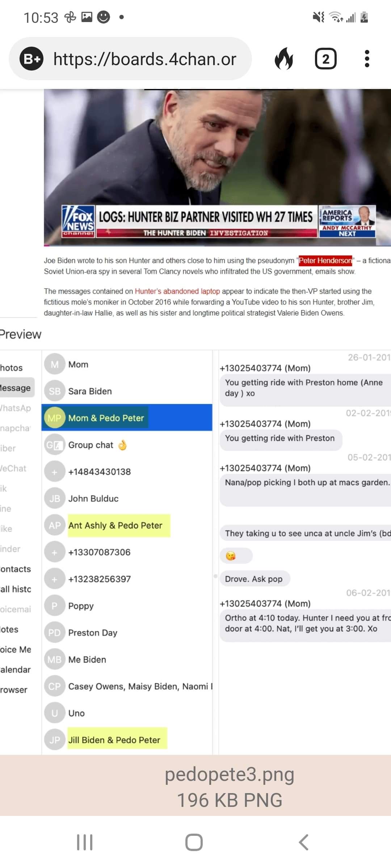
Task: Open the 'Me Biden' conversation
Action: (127, 659)
